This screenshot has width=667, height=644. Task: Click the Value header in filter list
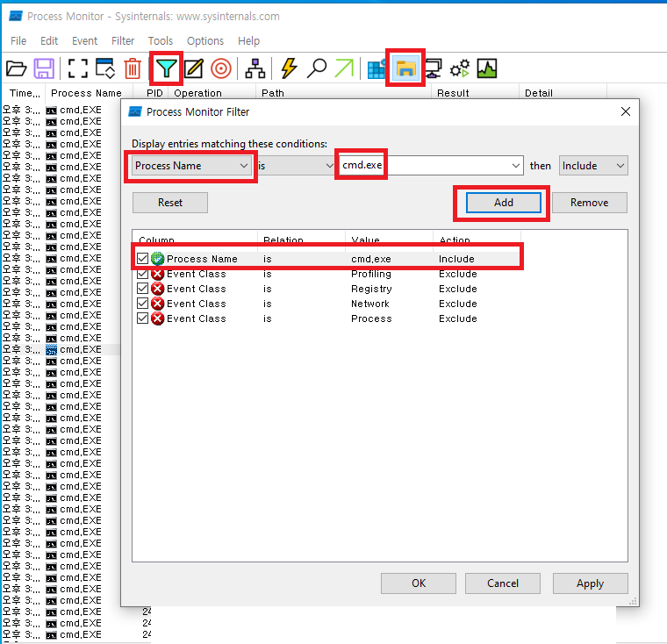click(x=389, y=239)
